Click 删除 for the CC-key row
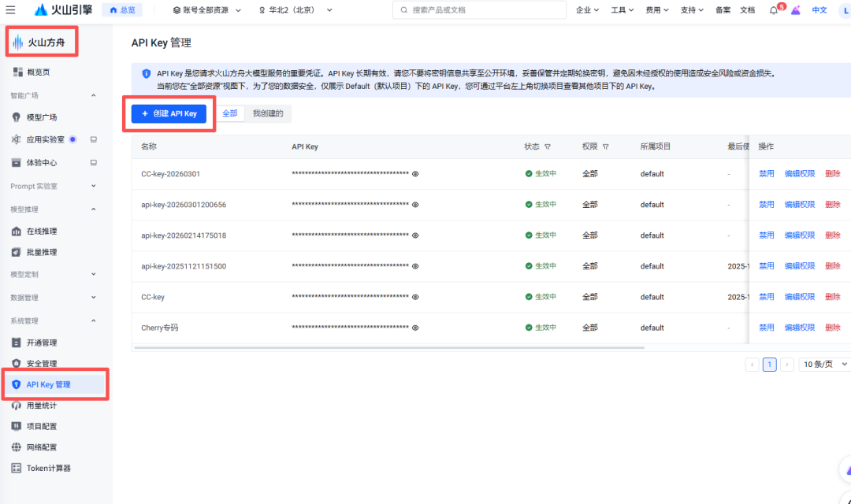The width and height of the screenshot is (851, 504). (833, 297)
